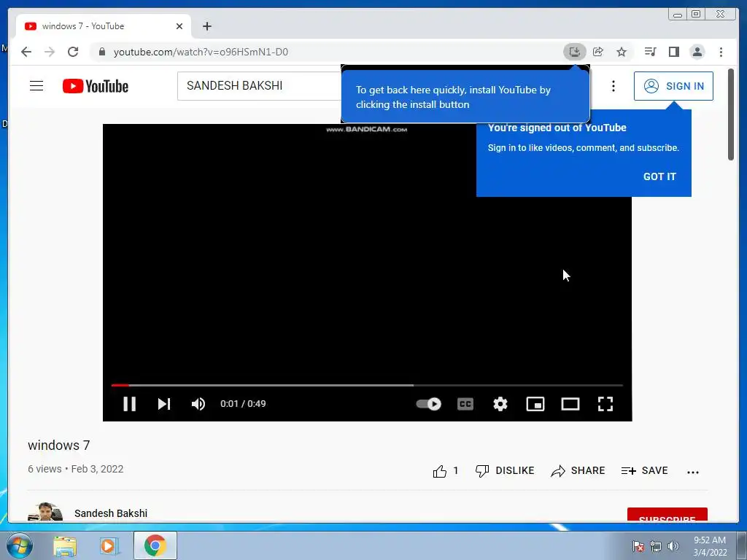Share this page from address bar
747x560 pixels.
[598, 52]
